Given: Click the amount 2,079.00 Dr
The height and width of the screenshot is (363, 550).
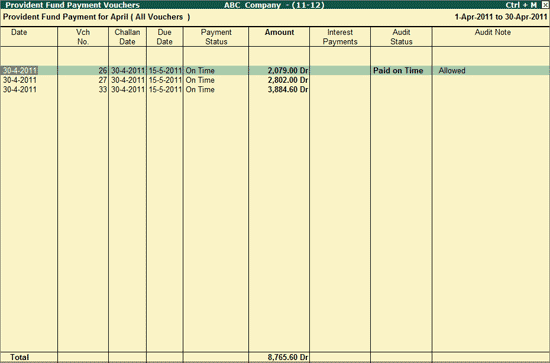Looking at the screenshot, I should pos(288,70).
